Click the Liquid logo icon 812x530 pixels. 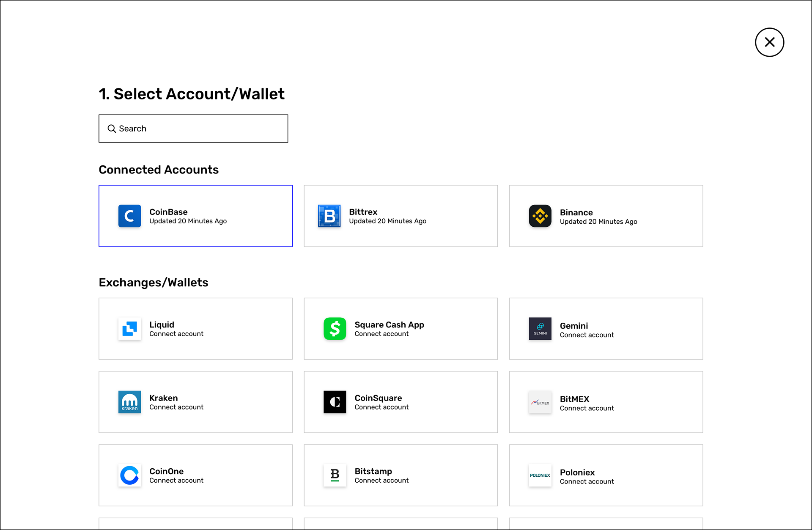tap(129, 329)
